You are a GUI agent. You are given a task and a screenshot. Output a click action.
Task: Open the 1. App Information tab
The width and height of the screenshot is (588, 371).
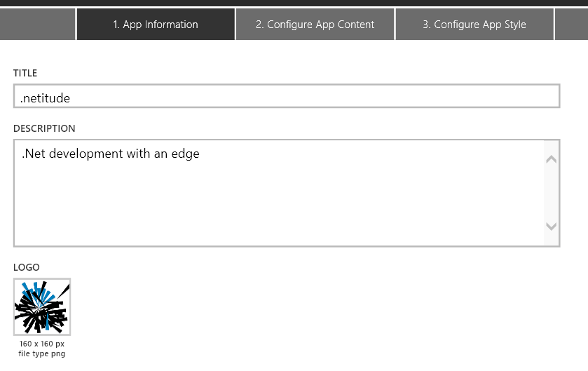click(156, 25)
